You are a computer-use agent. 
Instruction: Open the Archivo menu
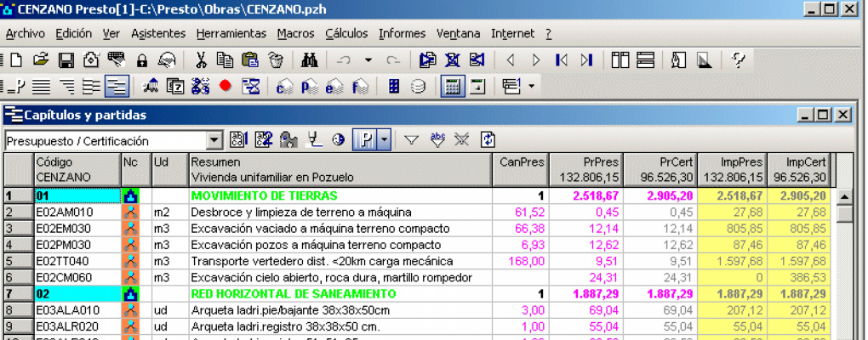click(x=26, y=34)
